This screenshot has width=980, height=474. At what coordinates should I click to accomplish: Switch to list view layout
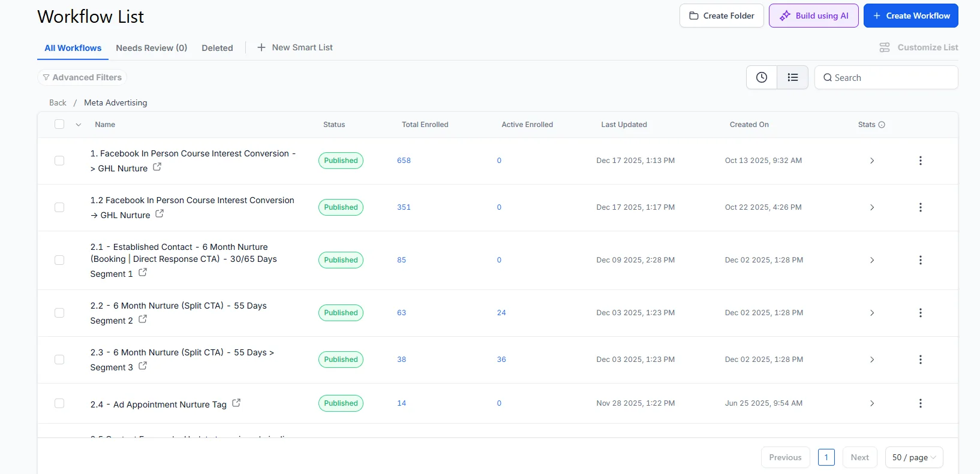(x=793, y=77)
